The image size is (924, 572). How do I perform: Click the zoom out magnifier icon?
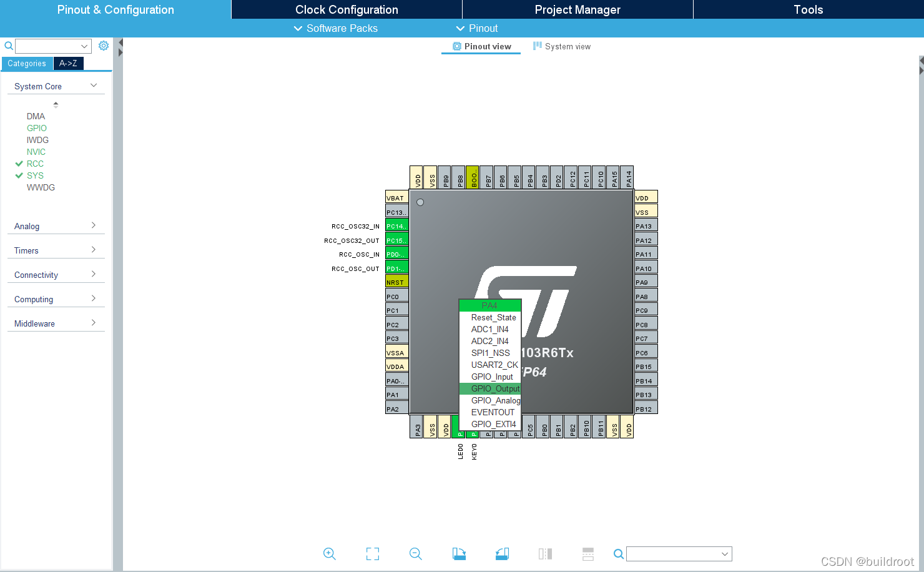(416, 554)
